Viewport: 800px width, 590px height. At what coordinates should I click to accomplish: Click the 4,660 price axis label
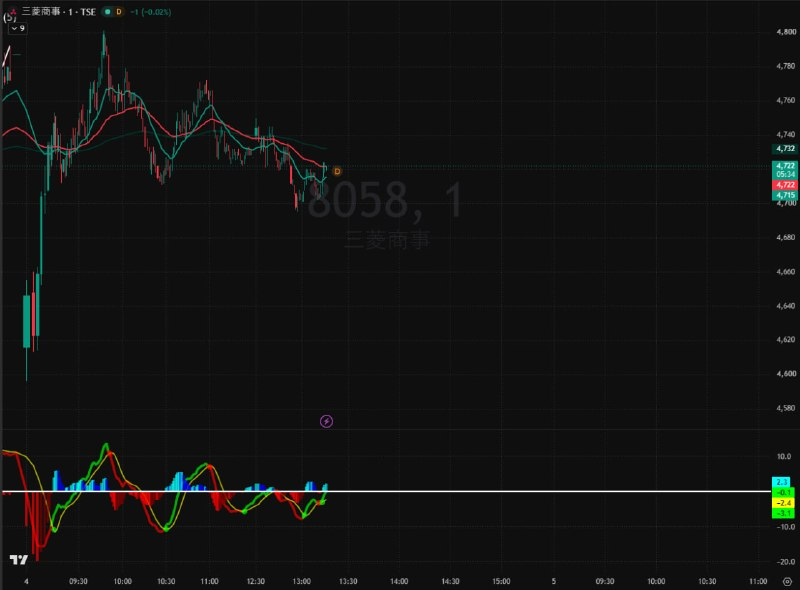pyautogui.click(x=786, y=272)
